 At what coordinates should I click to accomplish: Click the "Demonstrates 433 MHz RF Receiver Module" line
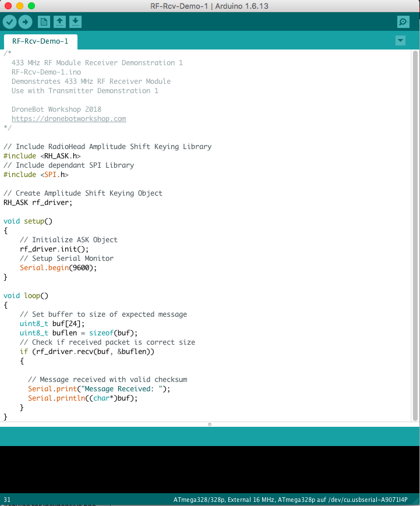91,82
